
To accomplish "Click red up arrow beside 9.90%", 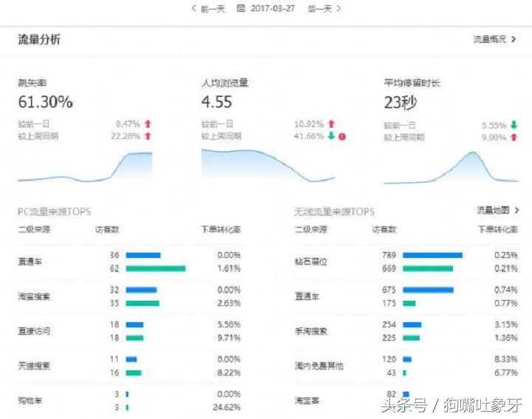I will click(x=514, y=137).
